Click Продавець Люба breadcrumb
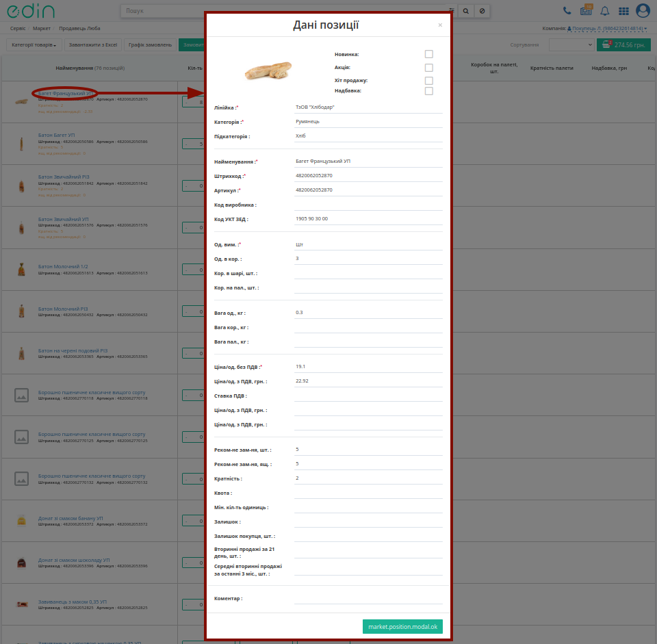The height and width of the screenshot is (644, 657). [79, 29]
